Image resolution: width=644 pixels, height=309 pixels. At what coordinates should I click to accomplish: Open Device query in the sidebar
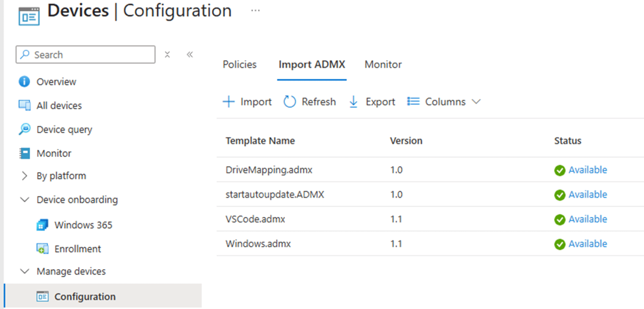coord(64,130)
